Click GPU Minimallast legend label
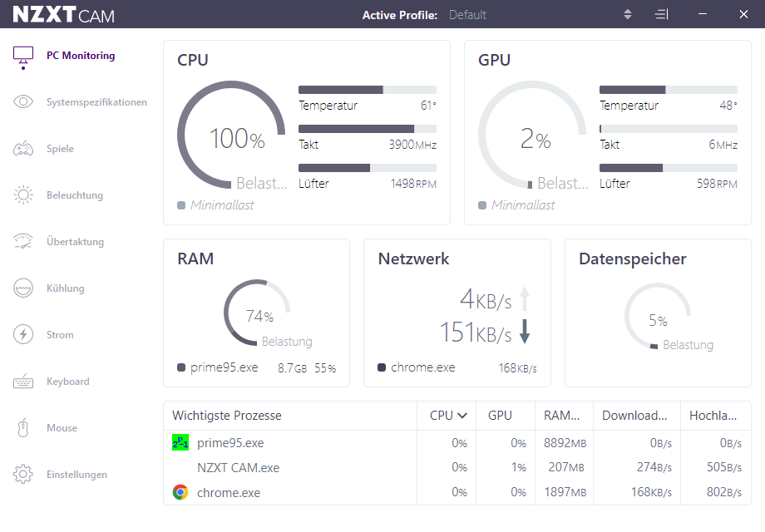The width and height of the screenshot is (765, 532). click(523, 205)
